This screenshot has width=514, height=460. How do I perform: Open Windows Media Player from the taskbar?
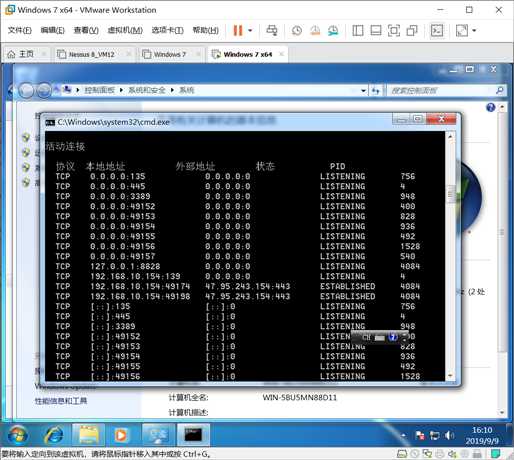tap(121, 435)
